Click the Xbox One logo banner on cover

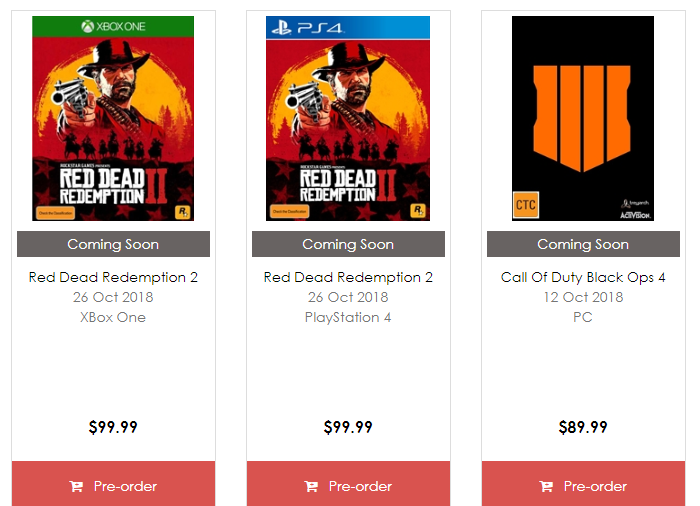113,26
